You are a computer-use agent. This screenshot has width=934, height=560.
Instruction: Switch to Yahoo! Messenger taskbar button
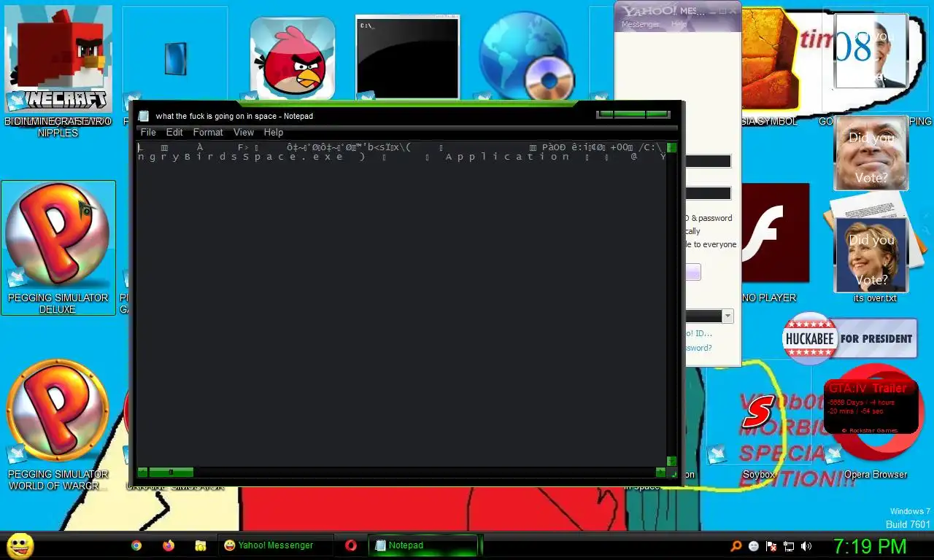click(x=276, y=545)
